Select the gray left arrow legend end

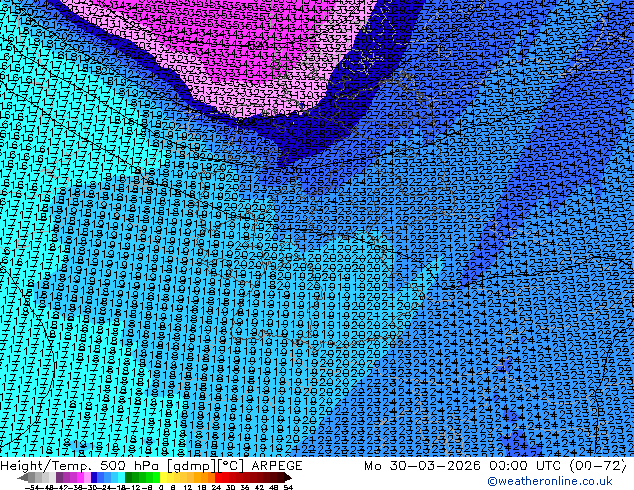pyautogui.click(x=22, y=477)
